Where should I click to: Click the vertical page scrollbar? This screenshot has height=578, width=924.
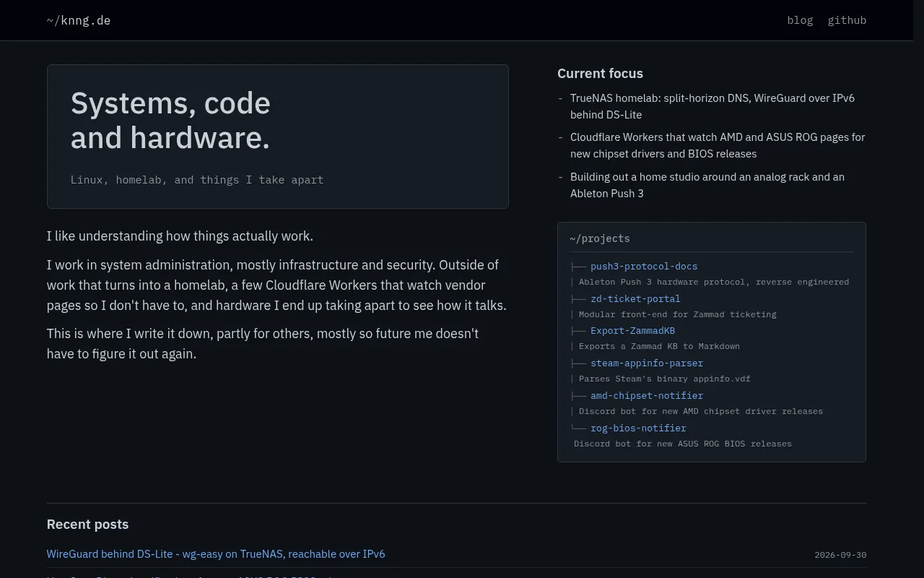(x=918, y=289)
